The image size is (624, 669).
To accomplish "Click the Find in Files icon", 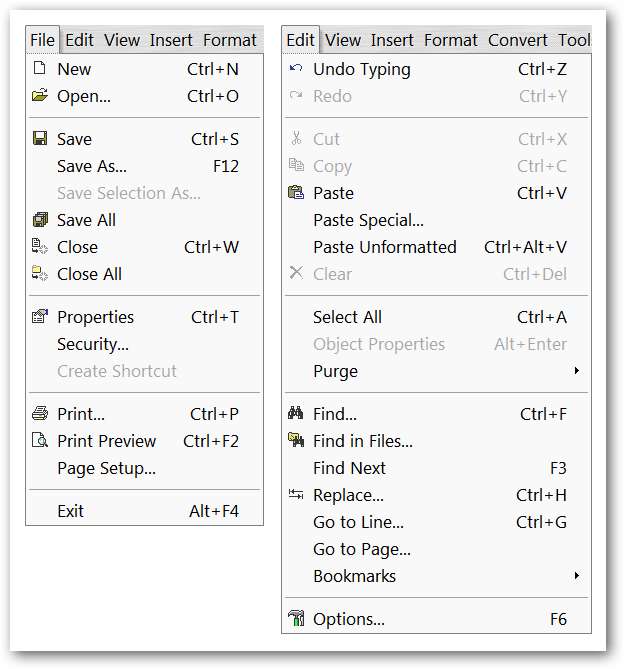I will coord(296,441).
